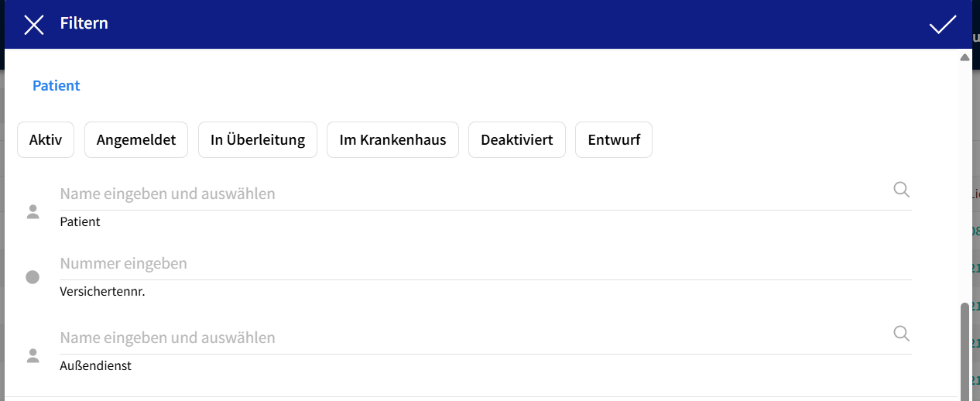980x401 pixels.
Task: Click the dialog's vertical scrollbar thumb
Action: click(965, 348)
